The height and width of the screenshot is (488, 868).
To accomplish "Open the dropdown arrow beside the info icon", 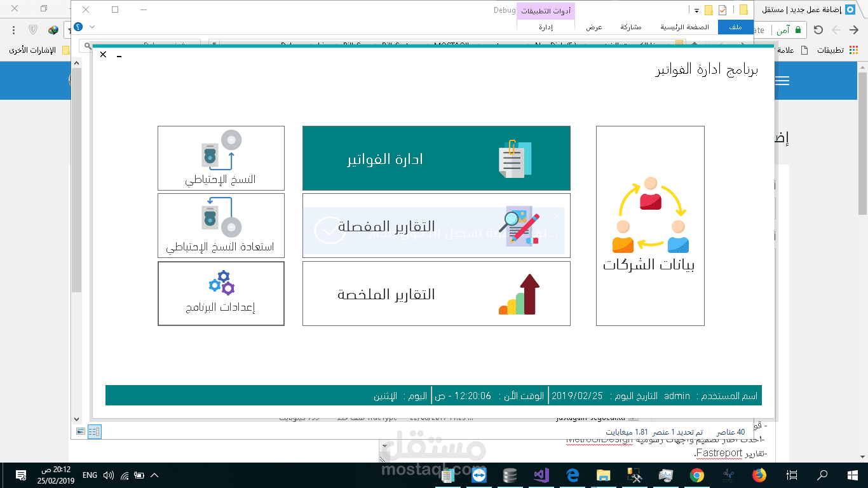I will [92, 27].
